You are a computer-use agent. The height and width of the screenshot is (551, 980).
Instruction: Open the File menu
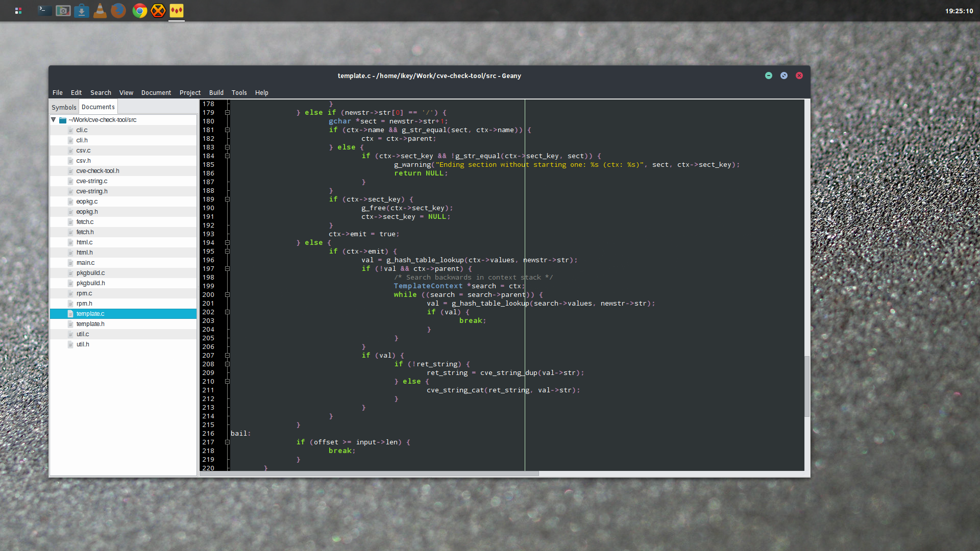tap(58, 93)
